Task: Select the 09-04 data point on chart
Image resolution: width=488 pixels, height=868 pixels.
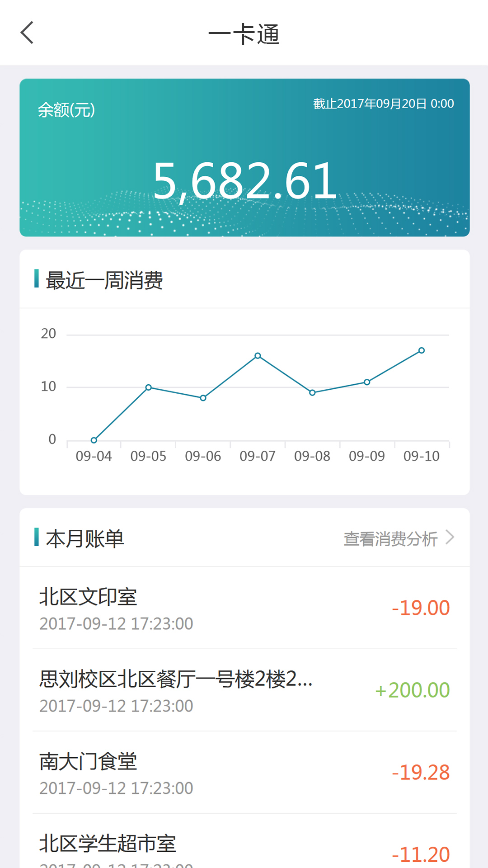Action: pyautogui.click(x=94, y=440)
